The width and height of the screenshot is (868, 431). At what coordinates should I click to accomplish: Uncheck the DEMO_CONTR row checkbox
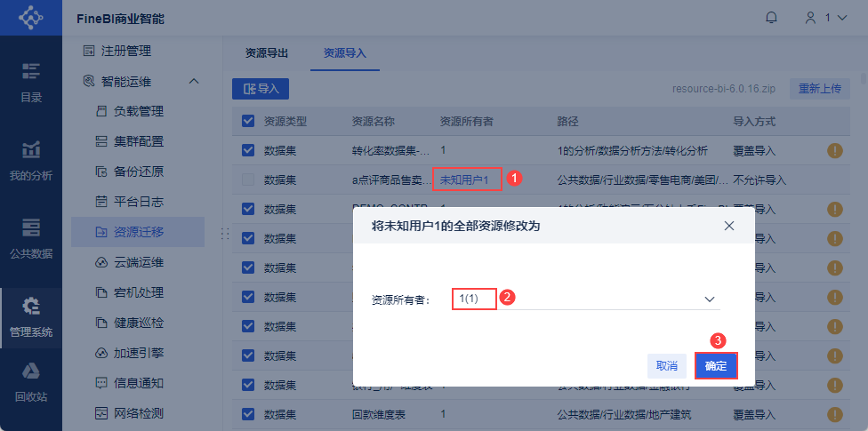point(248,209)
